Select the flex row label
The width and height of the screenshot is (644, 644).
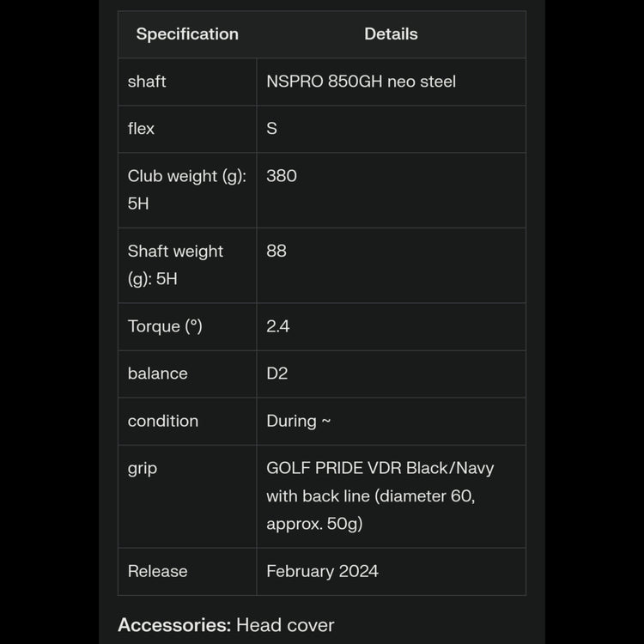[x=141, y=129]
